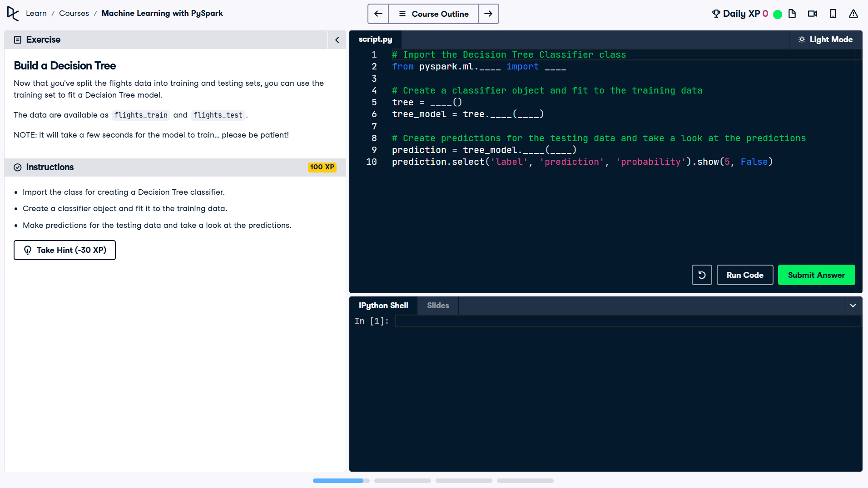The image size is (868, 488).
Task: Click the 100 XP badge
Action: click(322, 167)
